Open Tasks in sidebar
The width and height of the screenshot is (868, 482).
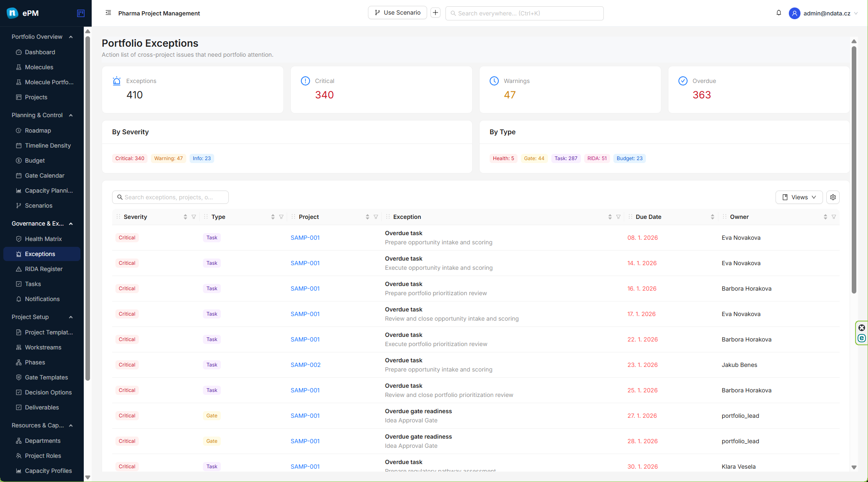(42, 284)
